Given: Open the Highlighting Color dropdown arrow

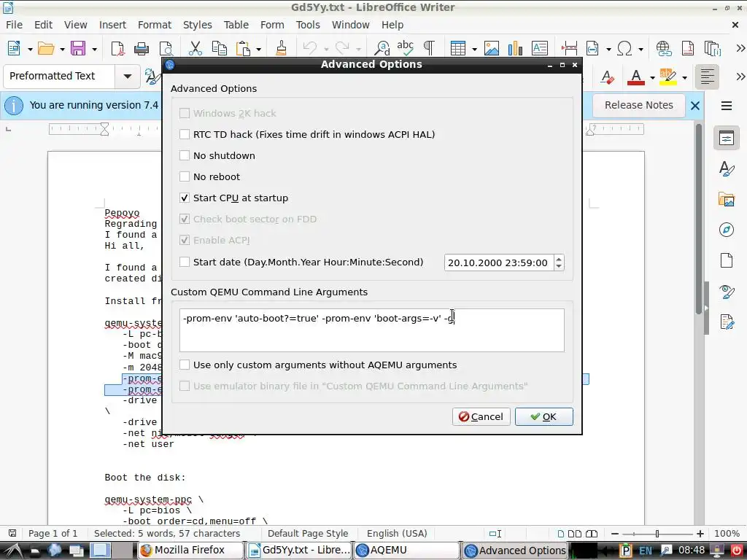Looking at the screenshot, I should (684, 77).
